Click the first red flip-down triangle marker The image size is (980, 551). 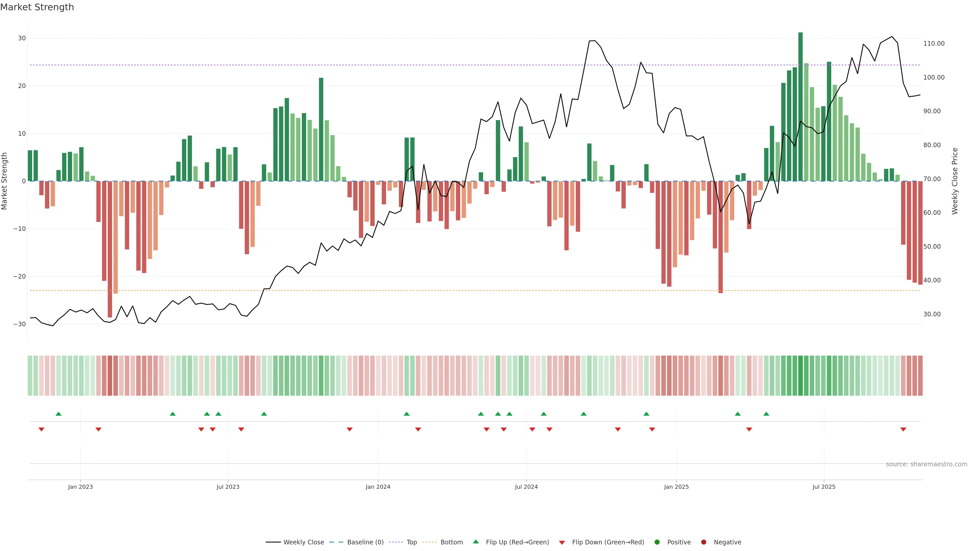(x=41, y=429)
